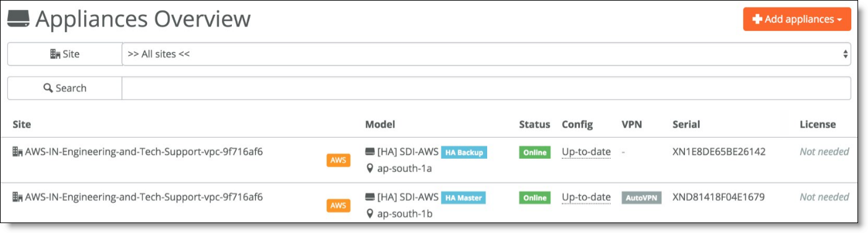Click site building icon in HA Backup row
This screenshot has height=233, width=868.
pyautogui.click(x=17, y=151)
